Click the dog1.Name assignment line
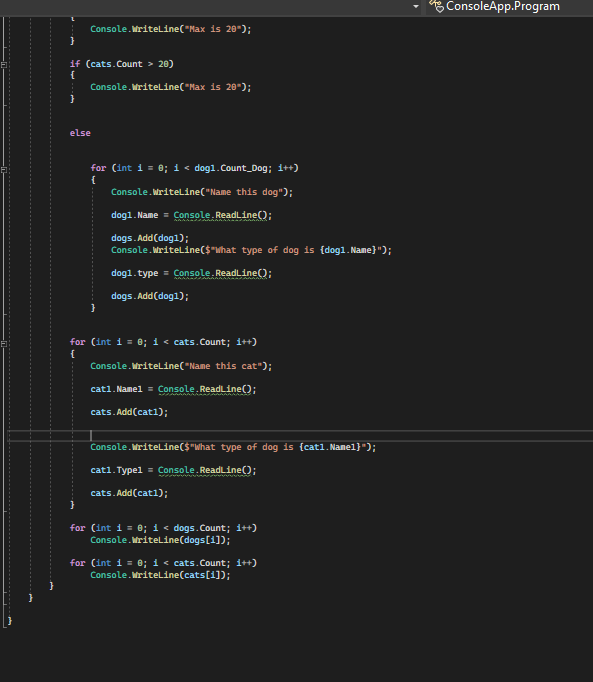Image resolution: width=593 pixels, height=682 pixels. coord(191,215)
